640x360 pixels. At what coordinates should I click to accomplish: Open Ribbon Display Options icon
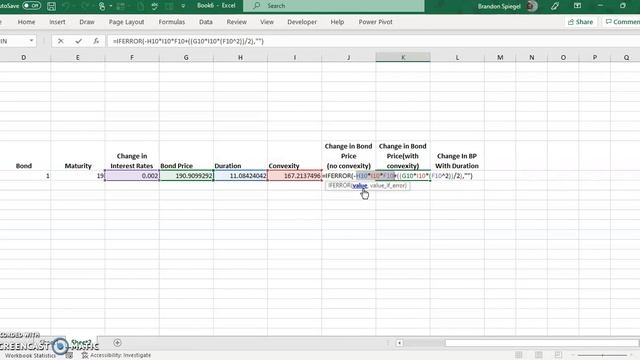pyautogui.click(x=577, y=6)
